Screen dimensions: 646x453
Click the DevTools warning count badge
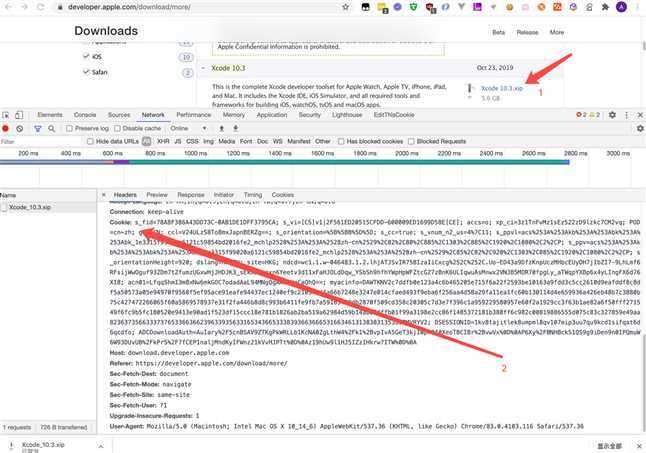click(595, 115)
